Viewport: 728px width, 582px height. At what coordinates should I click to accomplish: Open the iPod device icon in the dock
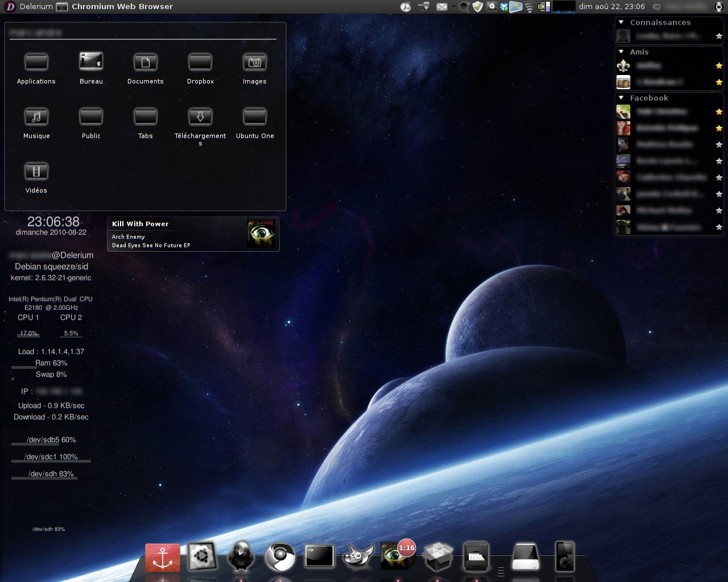pos(565,556)
